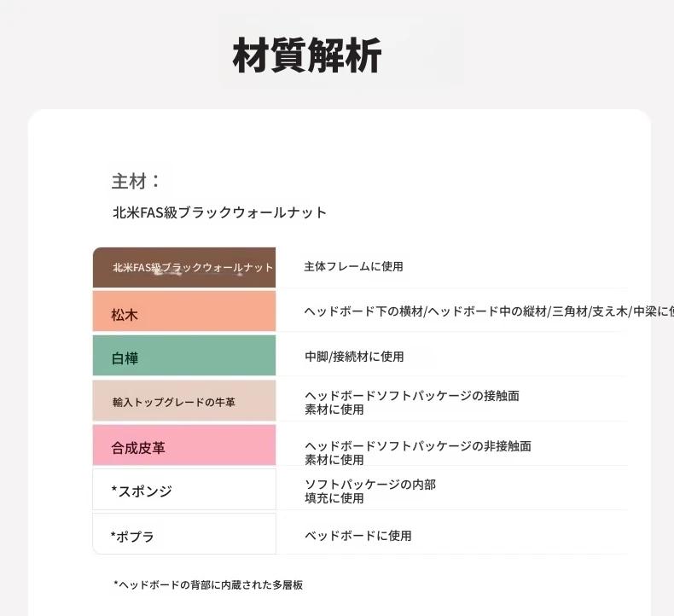Click the 填充に使用 text in the スポンジ row

(x=334, y=498)
